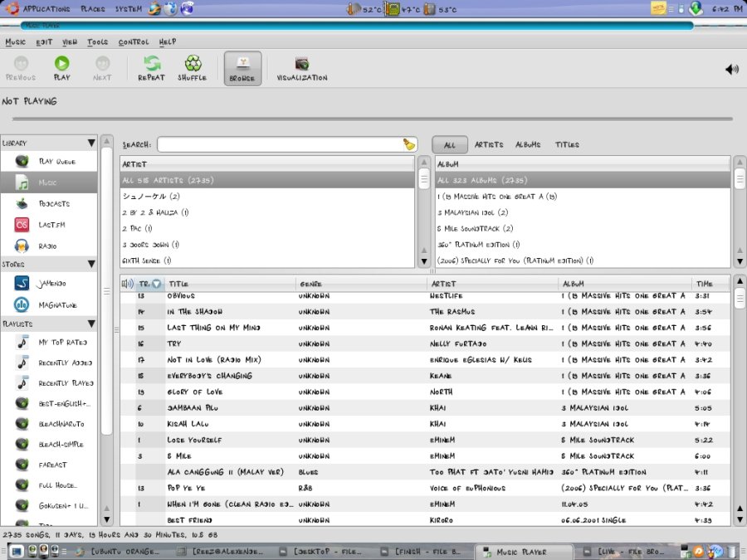Switch to Ubuntu Orange taskbar window
This screenshot has width=747, height=560.
click(119, 552)
